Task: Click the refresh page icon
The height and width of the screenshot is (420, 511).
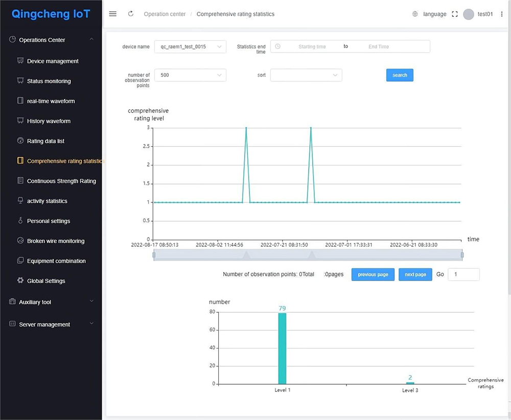Action: point(131,14)
